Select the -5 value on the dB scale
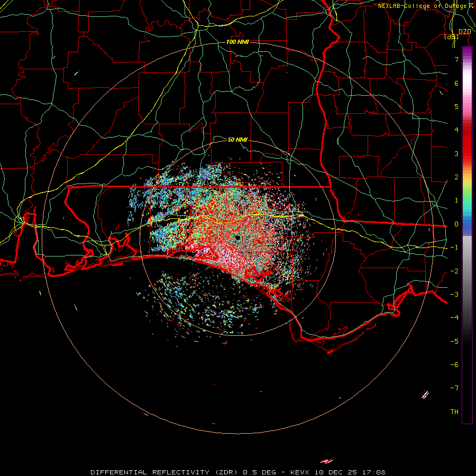Viewport: 476px width, 476px height. point(454,342)
